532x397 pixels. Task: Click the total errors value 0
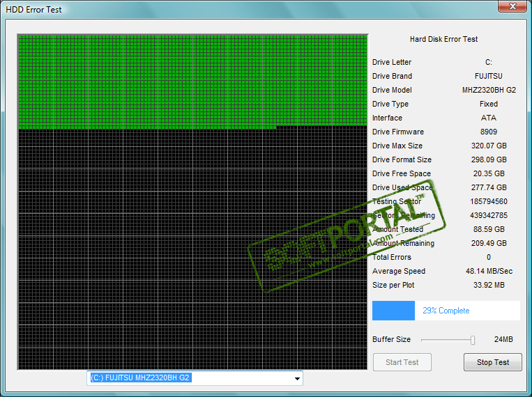coord(489,257)
